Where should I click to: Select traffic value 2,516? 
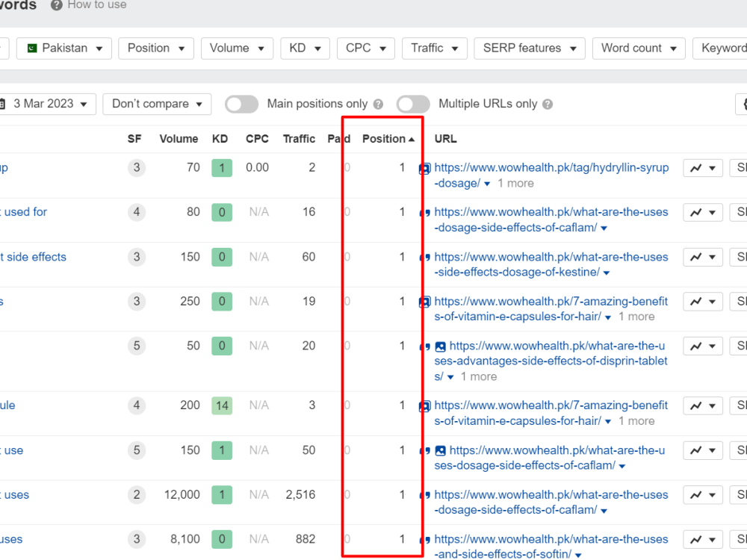tap(300, 495)
